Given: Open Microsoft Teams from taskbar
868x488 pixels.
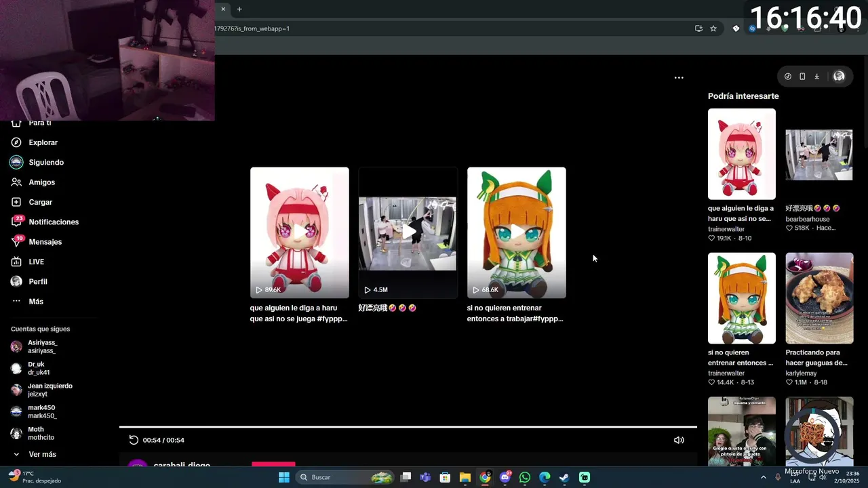Looking at the screenshot, I should click(425, 477).
